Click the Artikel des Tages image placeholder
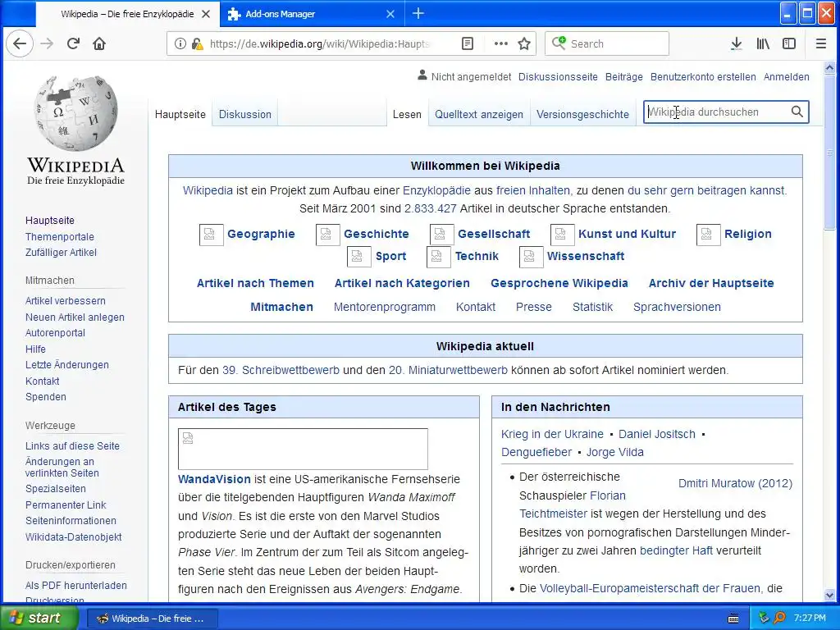 click(x=303, y=449)
